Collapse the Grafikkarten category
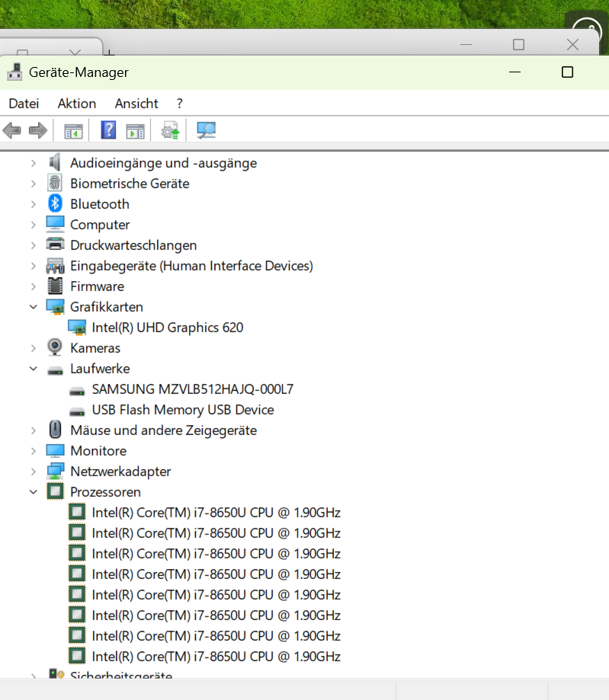Screen dimensions: 609x700 [x=33, y=307]
